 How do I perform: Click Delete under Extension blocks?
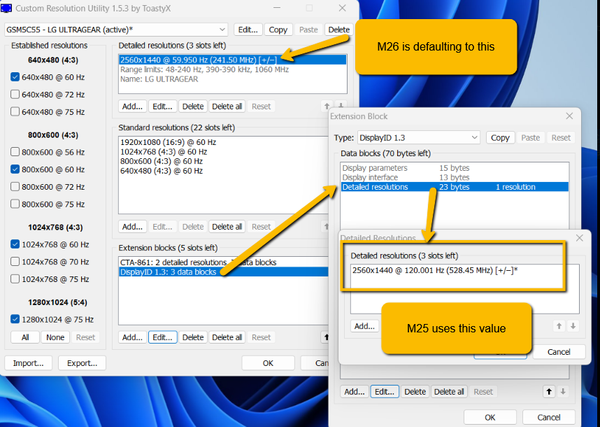tap(193, 337)
